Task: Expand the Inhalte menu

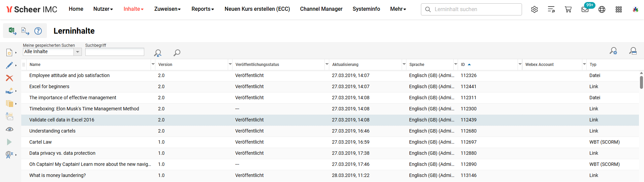Action: [133, 9]
